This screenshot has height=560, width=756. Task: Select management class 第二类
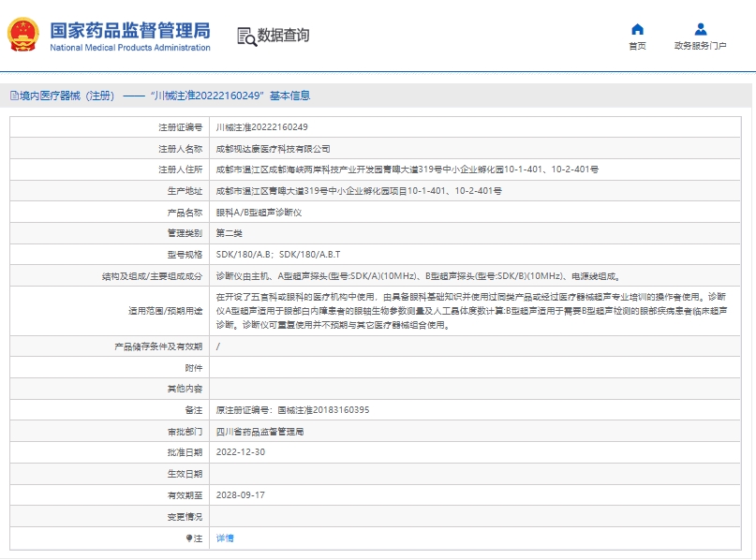(x=229, y=233)
